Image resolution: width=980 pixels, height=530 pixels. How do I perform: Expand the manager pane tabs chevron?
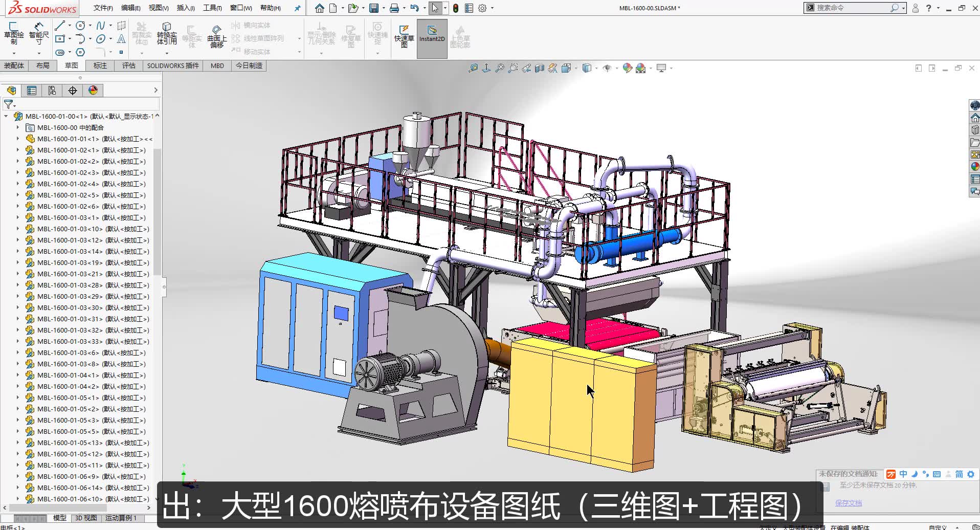156,91
